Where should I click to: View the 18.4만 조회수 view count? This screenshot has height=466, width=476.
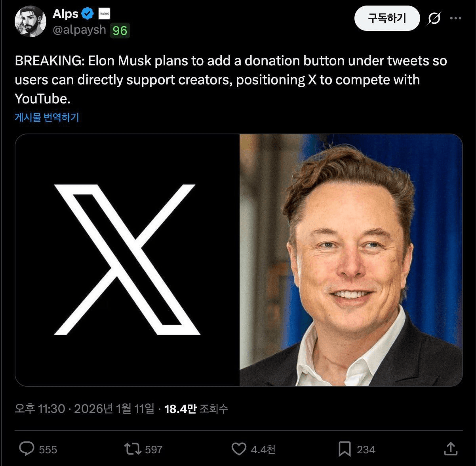click(196, 409)
